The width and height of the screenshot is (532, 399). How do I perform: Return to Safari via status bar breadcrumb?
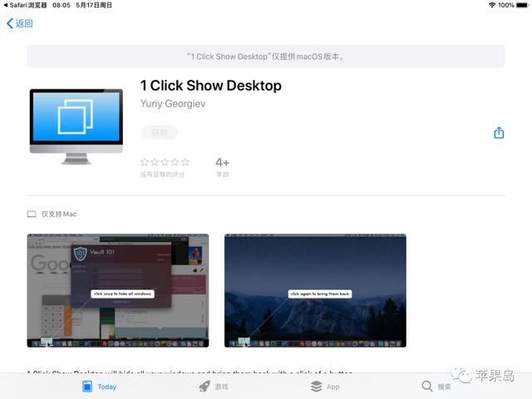[x=25, y=5]
